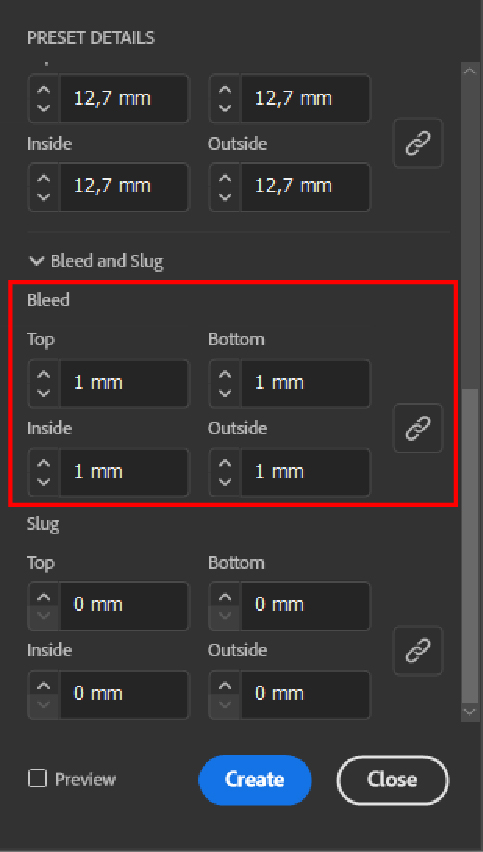The height and width of the screenshot is (852, 483).
Task: Enable the Preview checkbox
Action: (37, 779)
